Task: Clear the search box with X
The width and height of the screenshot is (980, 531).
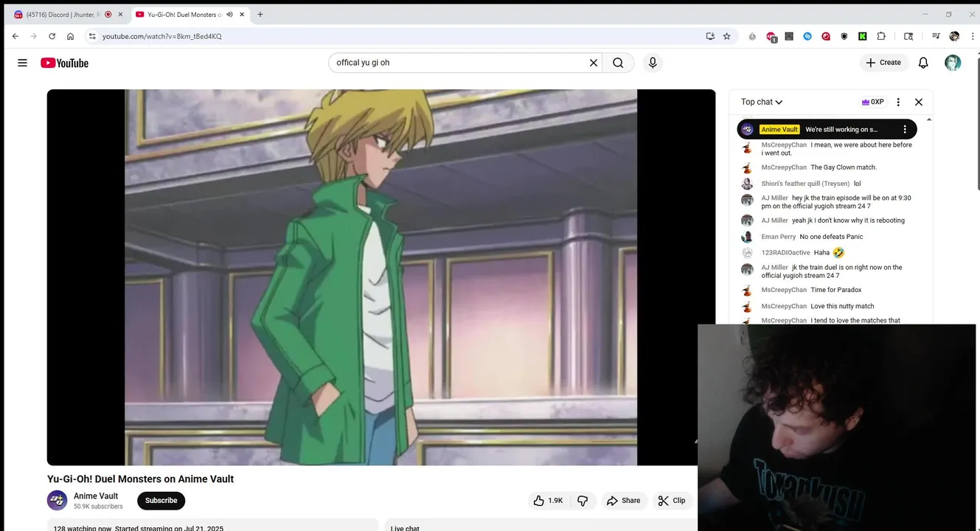Action: (593, 63)
